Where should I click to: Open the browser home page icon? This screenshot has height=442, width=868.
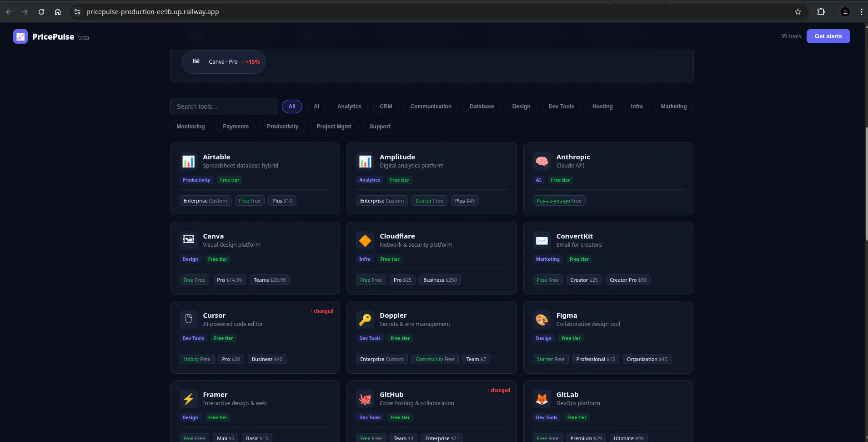58,12
